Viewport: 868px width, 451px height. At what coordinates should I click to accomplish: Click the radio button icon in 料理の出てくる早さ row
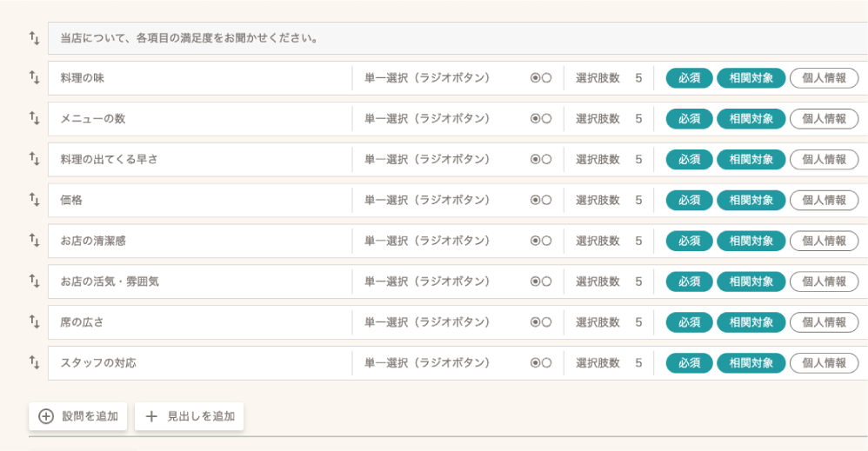541,160
